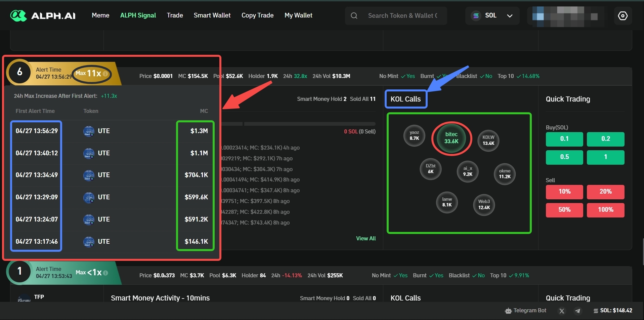644x320 pixels.
Task: Click the X (Twitter) icon in footer
Action: pos(562,311)
